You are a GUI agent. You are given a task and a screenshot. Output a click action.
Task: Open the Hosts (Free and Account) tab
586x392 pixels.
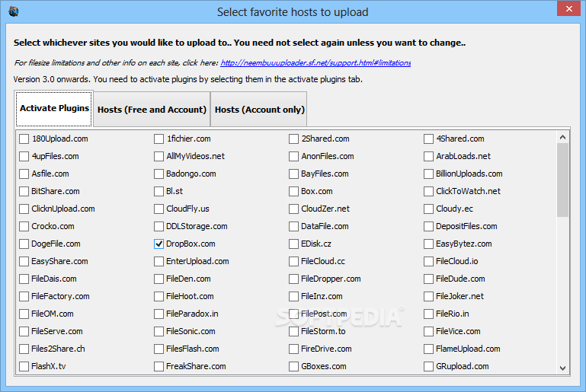(152, 110)
